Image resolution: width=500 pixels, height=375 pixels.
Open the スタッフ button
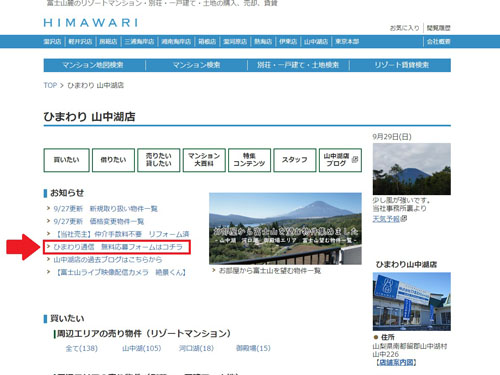(x=295, y=160)
